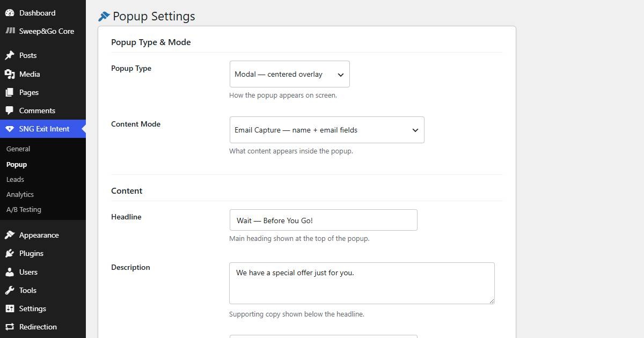644x338 pixels.
Task: Click the Dashboard gauge icon
Action: coord(10,13)
